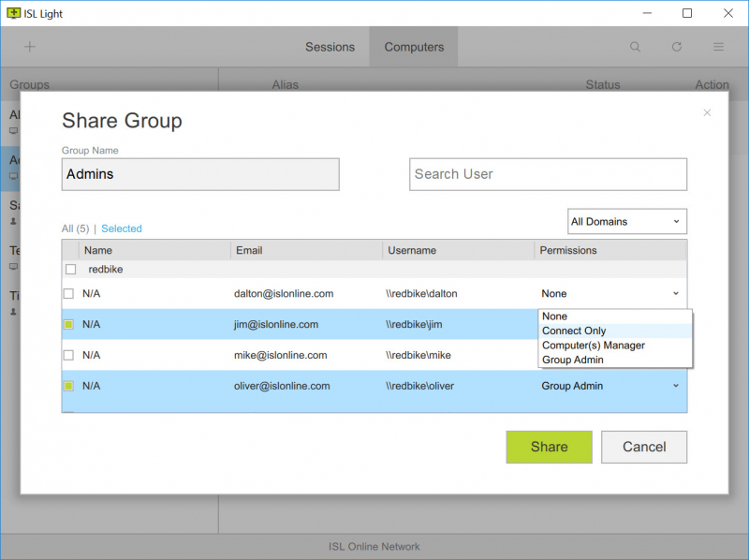Open dalton's None permissions dropdown
The width and height of the screenshot is (749, 560).
tap(610, 293)
